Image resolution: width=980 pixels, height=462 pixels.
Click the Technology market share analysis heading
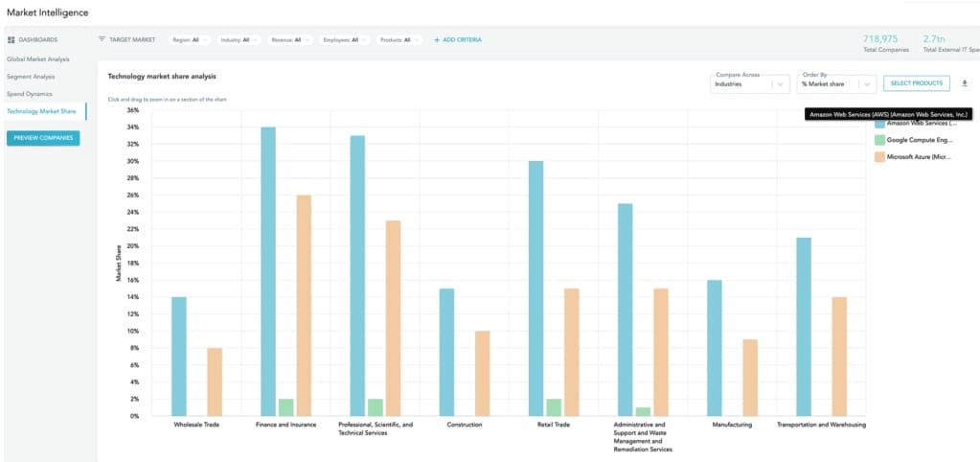[162, 77]
